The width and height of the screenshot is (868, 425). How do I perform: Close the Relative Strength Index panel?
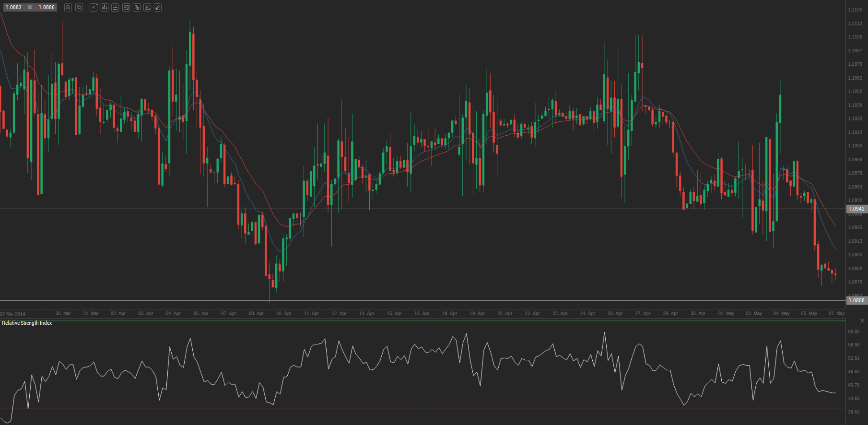(x=862, y=320)
